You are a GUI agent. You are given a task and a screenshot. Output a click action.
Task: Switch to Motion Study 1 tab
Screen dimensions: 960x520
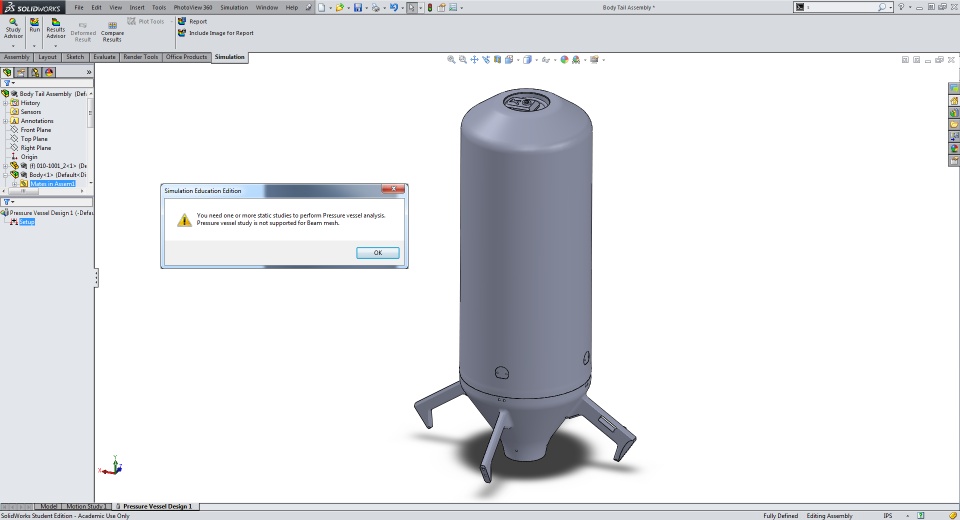pyautogui.click(x=87, y=507)
